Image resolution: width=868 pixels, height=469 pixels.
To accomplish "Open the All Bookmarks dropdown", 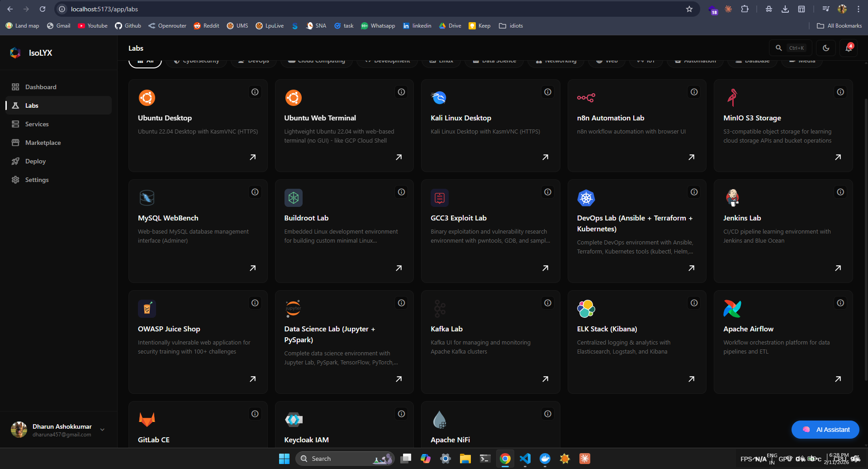I will [839, 26].
